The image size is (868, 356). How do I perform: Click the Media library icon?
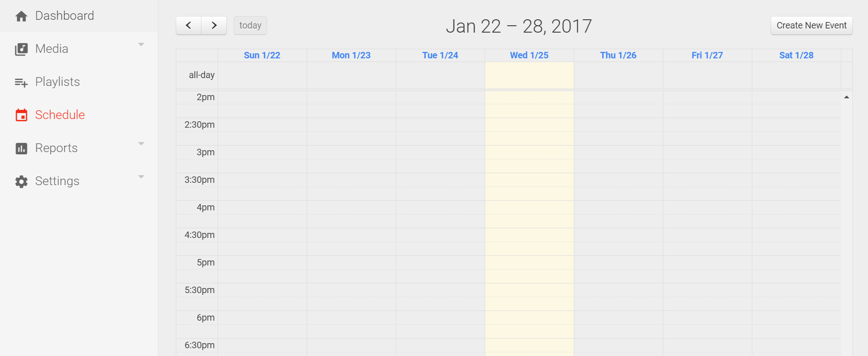(21, 49)
